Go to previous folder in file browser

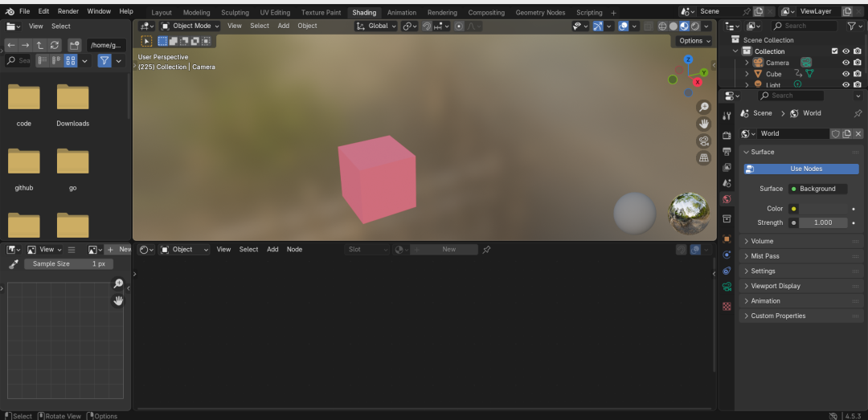tap(11, 46)
